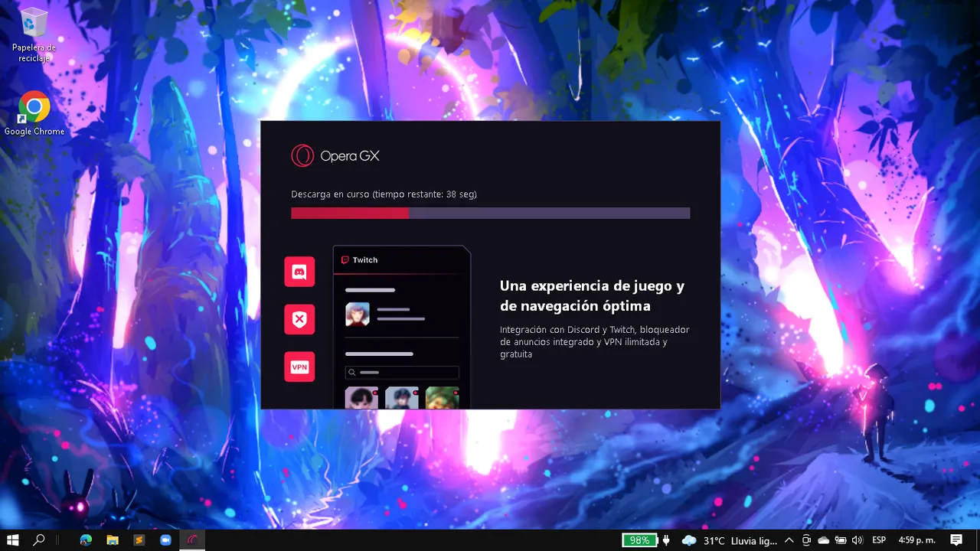Click the battery/network tray icon

click(x=841, y=540)
